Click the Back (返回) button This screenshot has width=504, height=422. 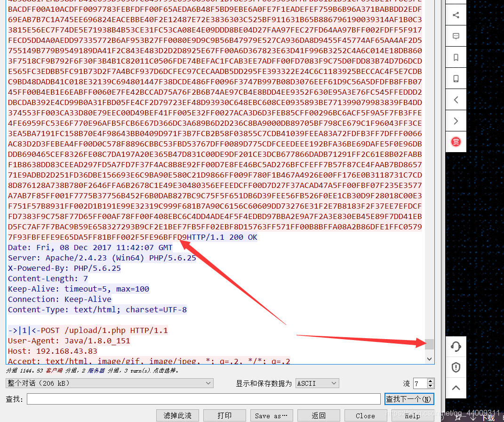319,415
